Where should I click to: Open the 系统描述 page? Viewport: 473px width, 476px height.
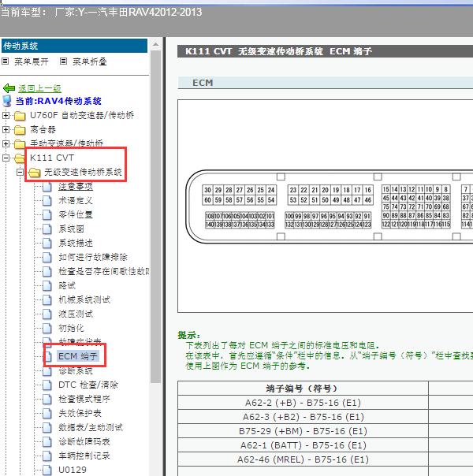click(x=76, y=244)
